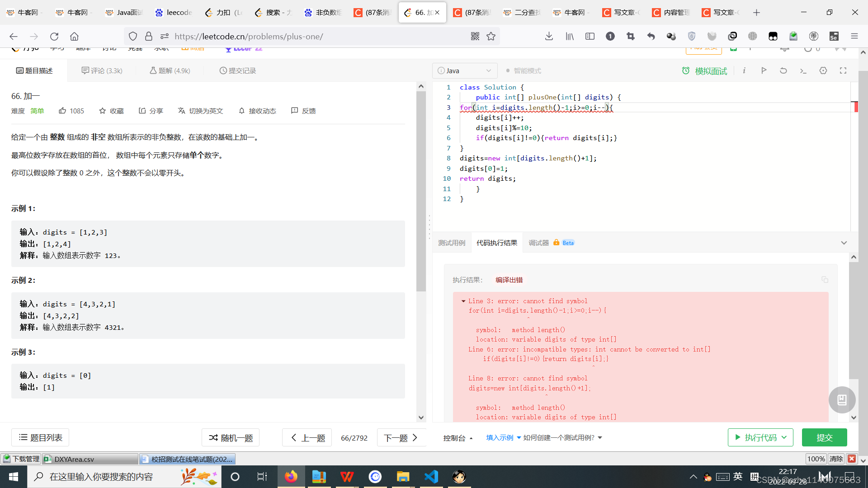Open the 题解 (4.9k) tab
The width and height of the screenshot is (868, 488).
pyautogui.click(x=170, y=71)
